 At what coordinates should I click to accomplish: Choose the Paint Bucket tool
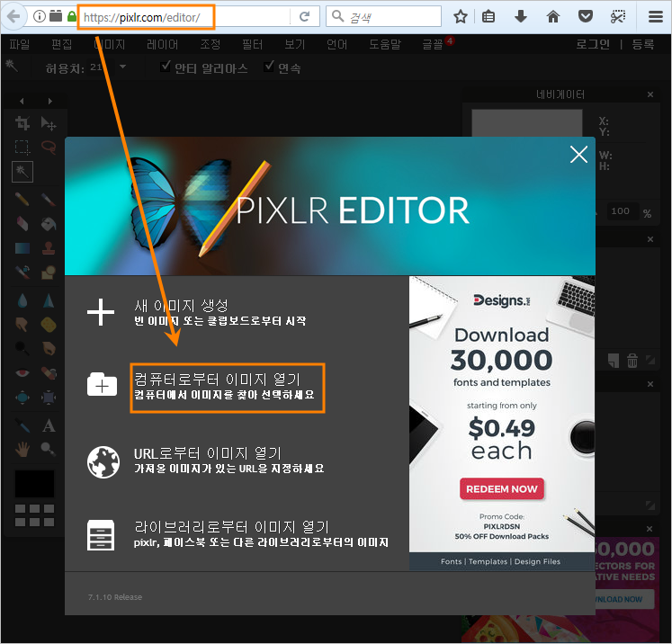pyautogui.click(x=49, y=223)
